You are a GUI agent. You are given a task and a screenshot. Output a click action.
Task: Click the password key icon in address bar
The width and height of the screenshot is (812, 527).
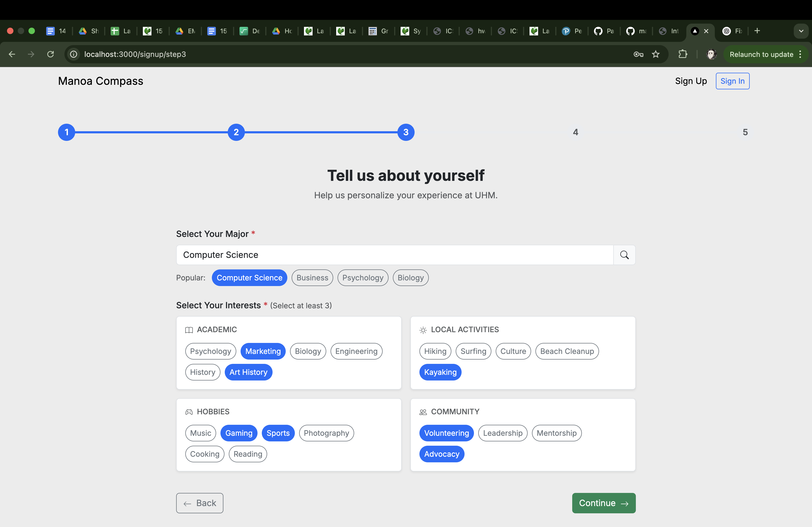point(638,54)
